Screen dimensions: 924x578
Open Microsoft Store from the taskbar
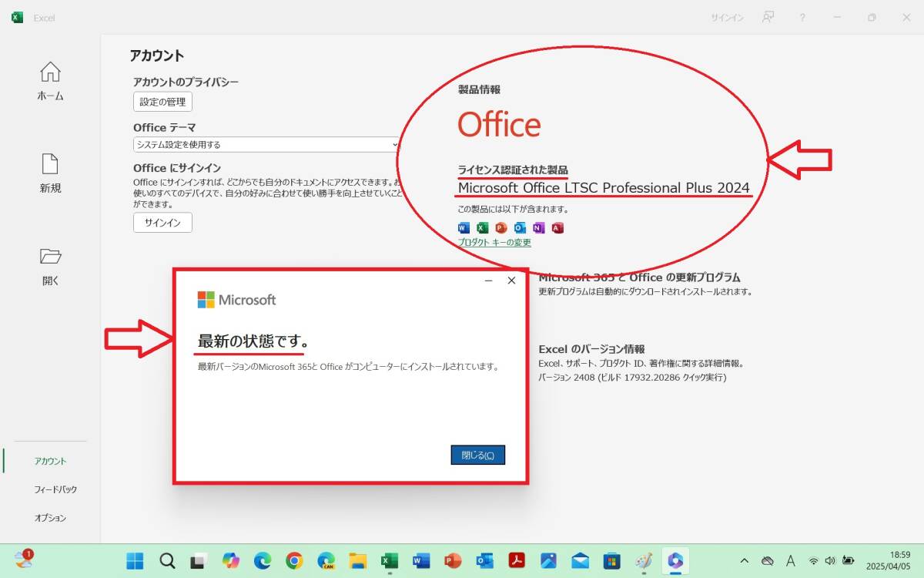tap(612, 560)
